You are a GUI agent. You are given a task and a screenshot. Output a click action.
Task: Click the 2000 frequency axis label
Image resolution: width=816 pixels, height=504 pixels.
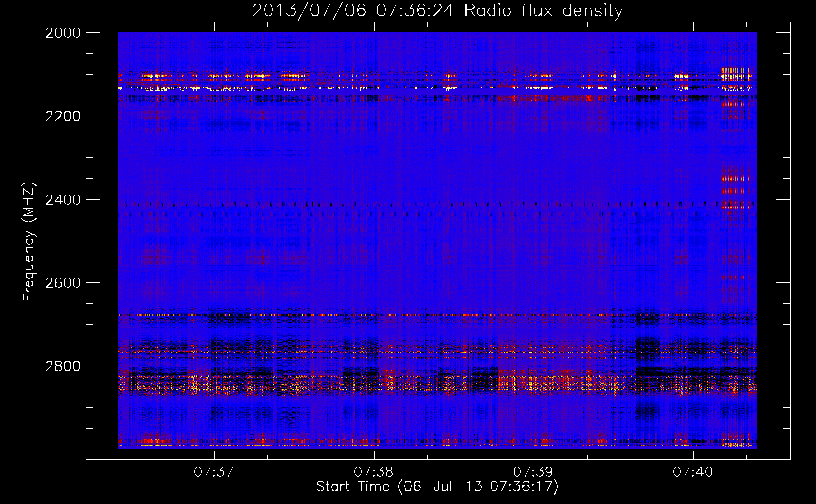[63, 33]
